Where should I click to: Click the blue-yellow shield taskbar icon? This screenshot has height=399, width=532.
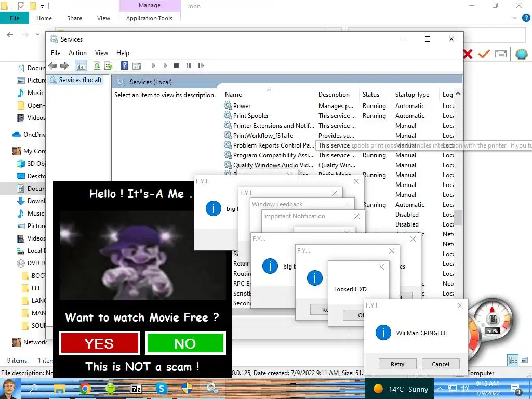point(187,389)
